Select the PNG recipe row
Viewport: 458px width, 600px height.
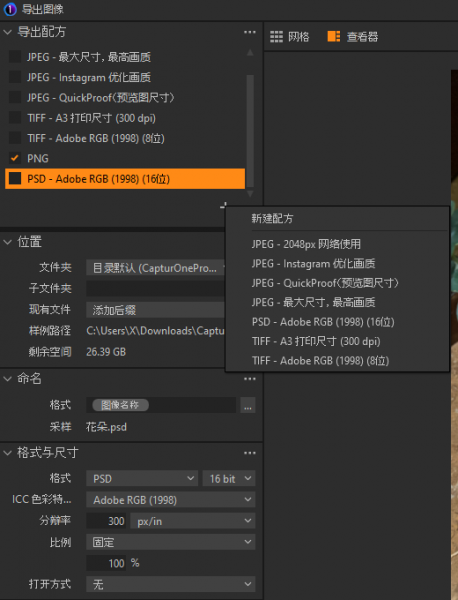(x=125, y=158)
